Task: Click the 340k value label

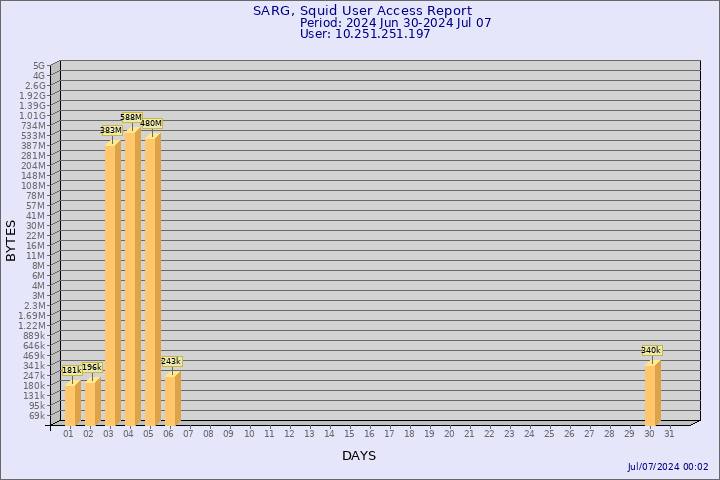Action: coord(651,351)
